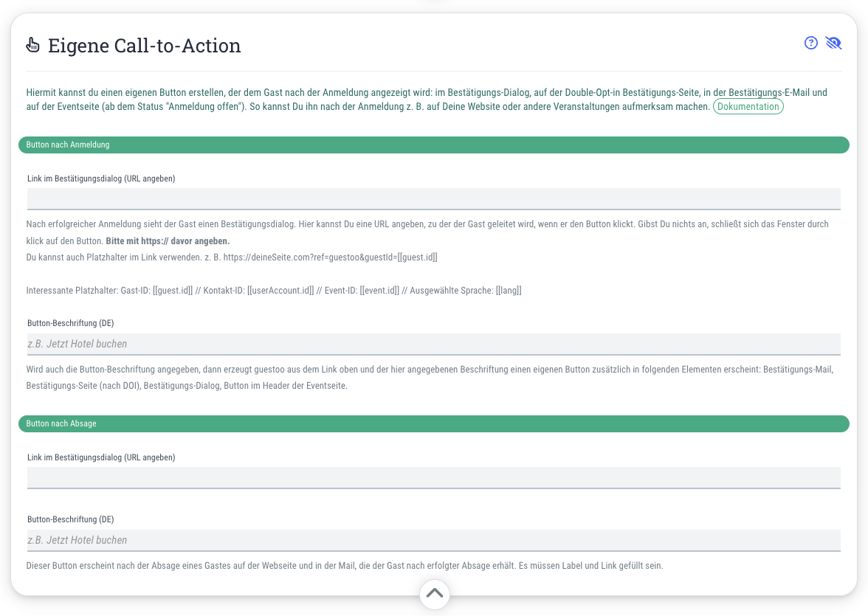Viewport: 868px width, 616px height.
Task: Click the example URL containing deineSeite.com
Action: [x=331, y=257]
